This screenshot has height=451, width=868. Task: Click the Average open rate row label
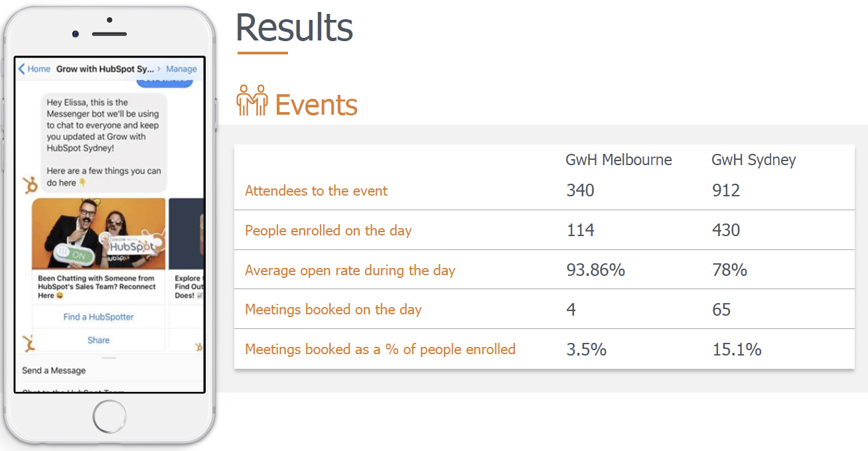350,270
